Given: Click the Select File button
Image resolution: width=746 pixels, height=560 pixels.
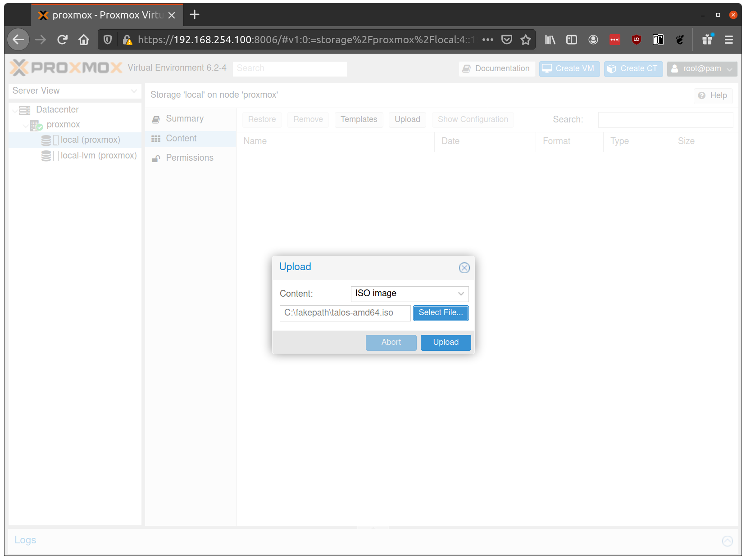Looking at the screenshot, I should click(x=441, y=313).
